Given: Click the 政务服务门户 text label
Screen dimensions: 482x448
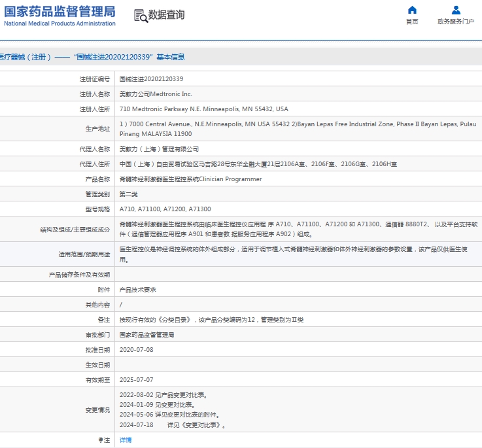Looking at the screenshot, I should [x=456, y=22].
